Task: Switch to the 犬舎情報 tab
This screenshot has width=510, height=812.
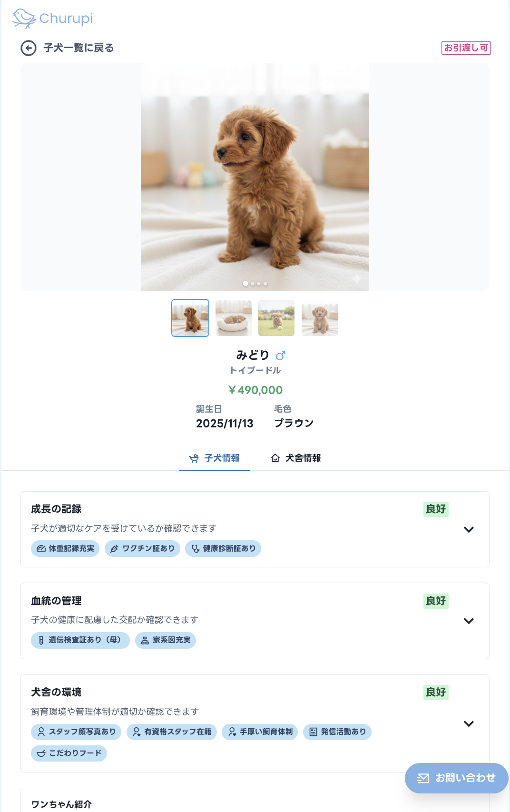Action: point(296,457)
